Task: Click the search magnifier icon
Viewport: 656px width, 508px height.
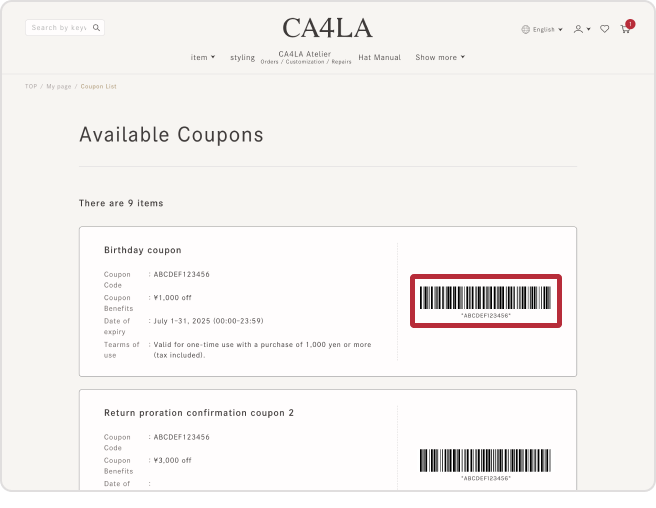Action: coord(96,28)
